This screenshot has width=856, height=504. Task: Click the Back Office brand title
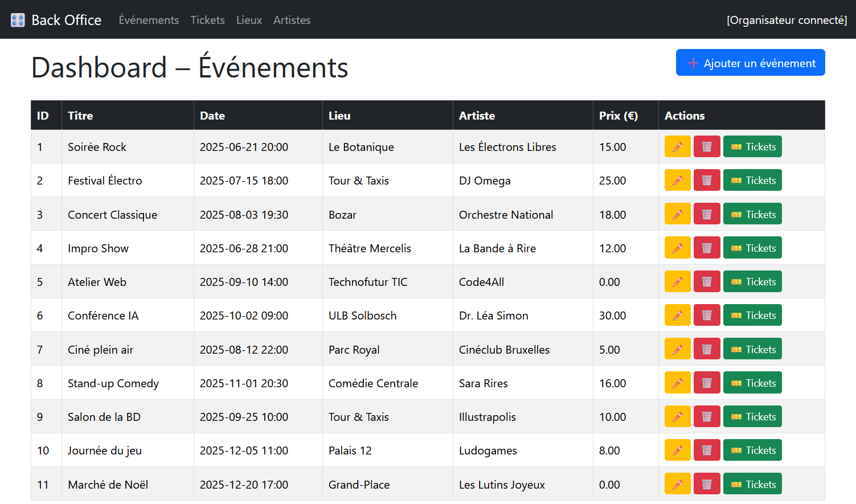66,20
